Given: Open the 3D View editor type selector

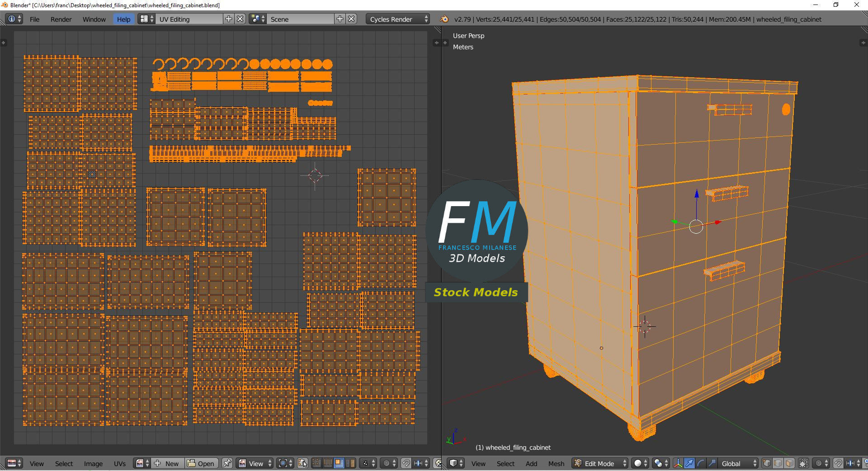Looking at the screenshot, I should (456, 463).
